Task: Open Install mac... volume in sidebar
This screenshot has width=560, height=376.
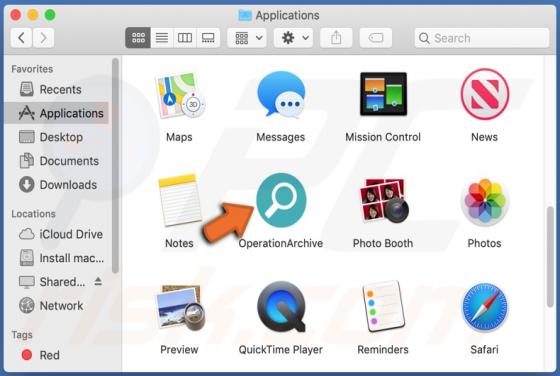Action: click(x=56, y=258)
